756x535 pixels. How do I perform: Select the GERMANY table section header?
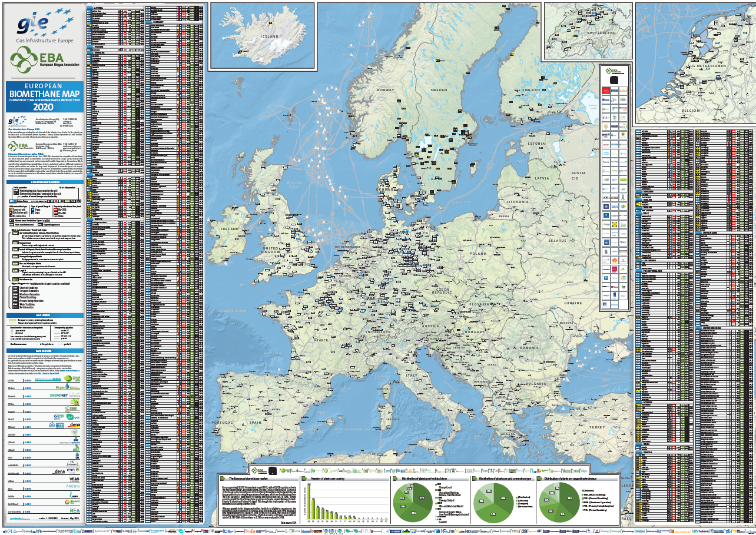[x=175, y=23]
